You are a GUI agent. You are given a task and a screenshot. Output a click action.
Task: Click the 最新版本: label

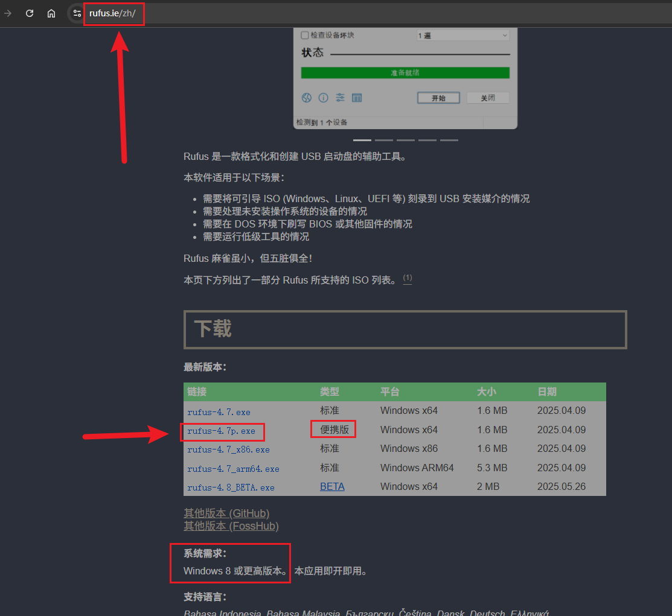(x=205, y=367)
